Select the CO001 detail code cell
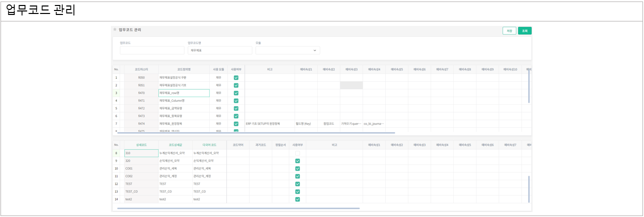Viewport: 644px width, 217px height. [x=141, y=169]
